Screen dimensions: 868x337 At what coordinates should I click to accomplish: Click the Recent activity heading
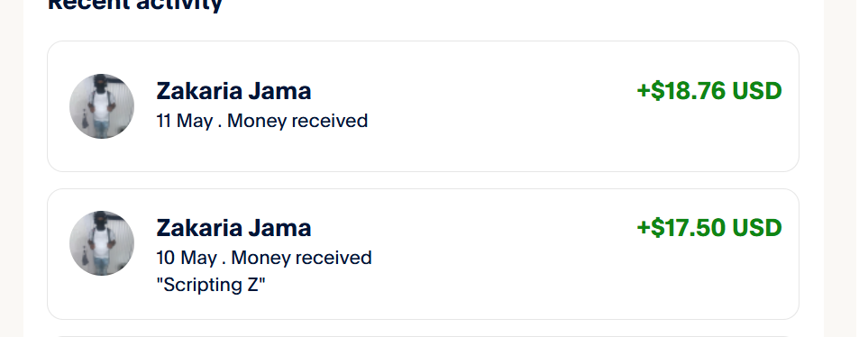(135, 5)
